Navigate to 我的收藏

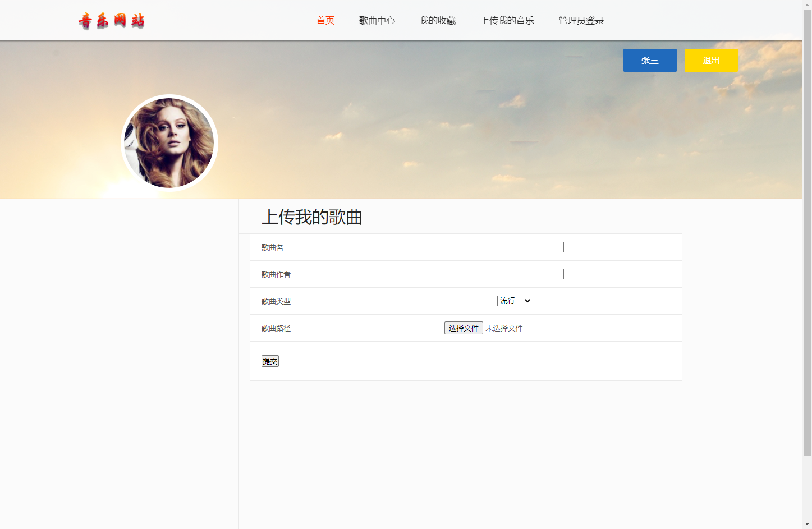438,20
